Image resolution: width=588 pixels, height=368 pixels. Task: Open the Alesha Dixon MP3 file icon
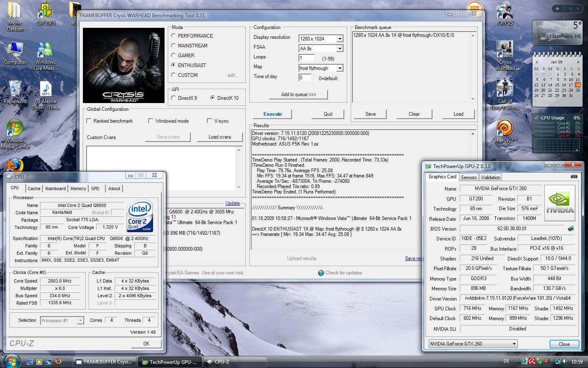pos(45,95)
